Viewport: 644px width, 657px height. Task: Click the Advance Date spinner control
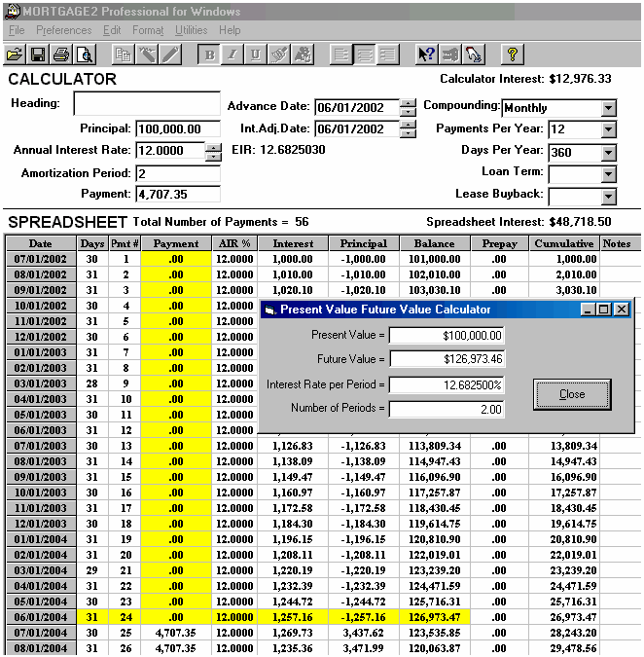coord(408,107)
